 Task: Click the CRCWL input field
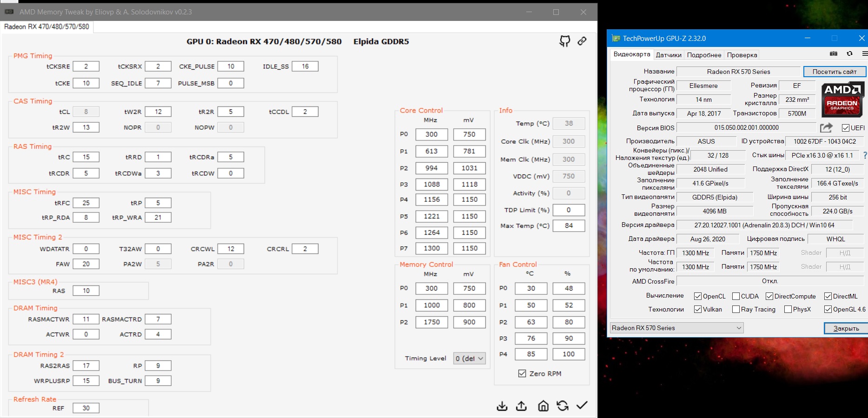point(231,249)
